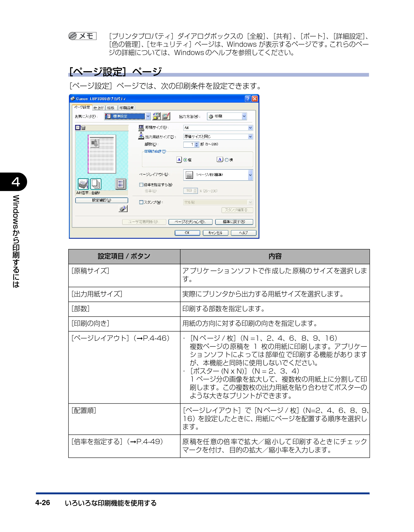Select the printer preview view icon

[83, 127]
